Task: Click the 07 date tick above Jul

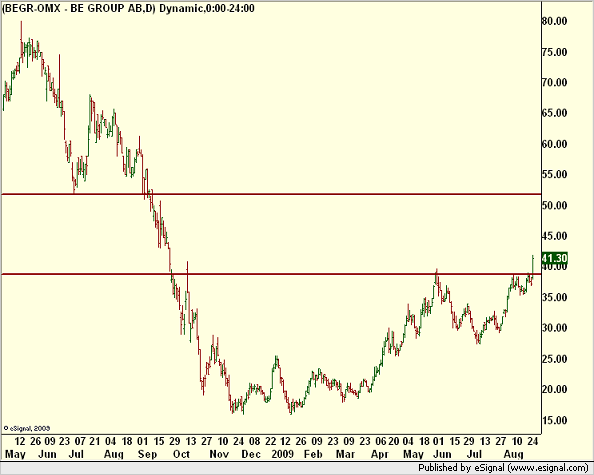Action: click(80, 441)
